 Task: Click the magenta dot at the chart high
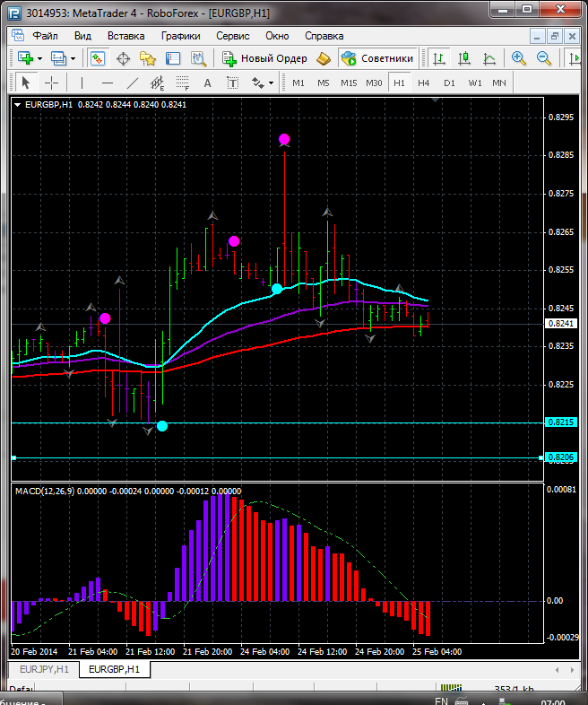pos(284,139)
